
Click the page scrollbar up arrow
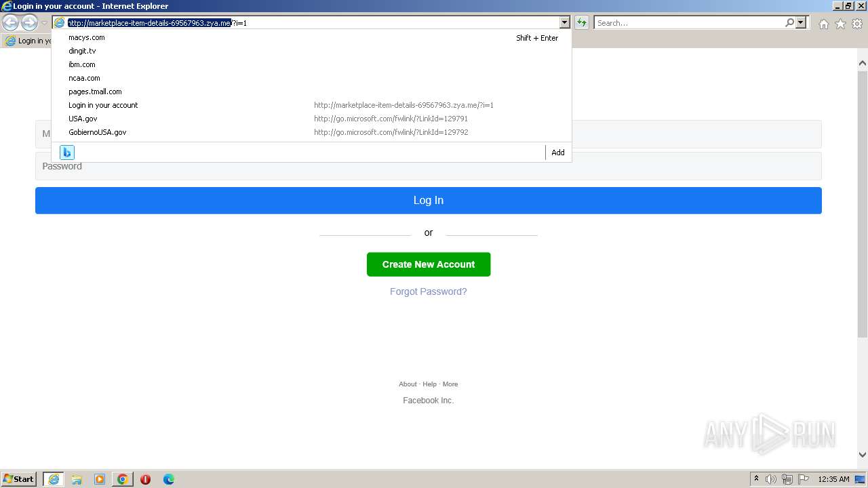[862, 63]
